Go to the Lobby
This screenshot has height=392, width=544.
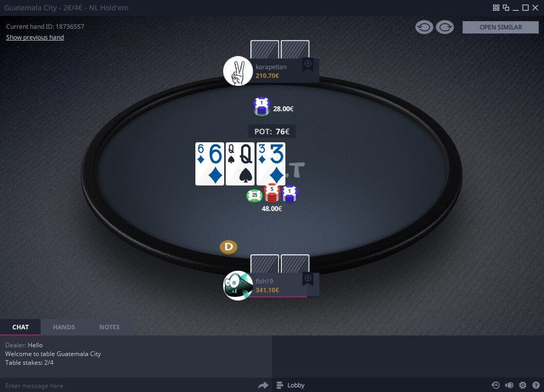[291, 385]
